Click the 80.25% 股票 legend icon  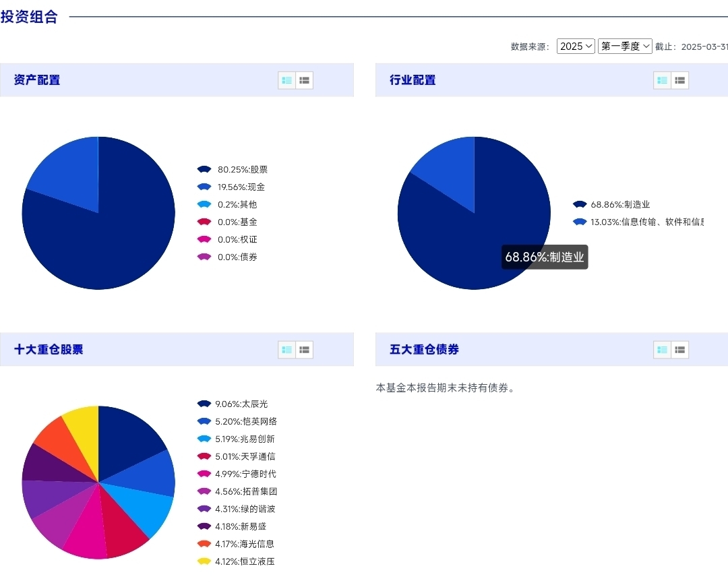coord(204,169)
